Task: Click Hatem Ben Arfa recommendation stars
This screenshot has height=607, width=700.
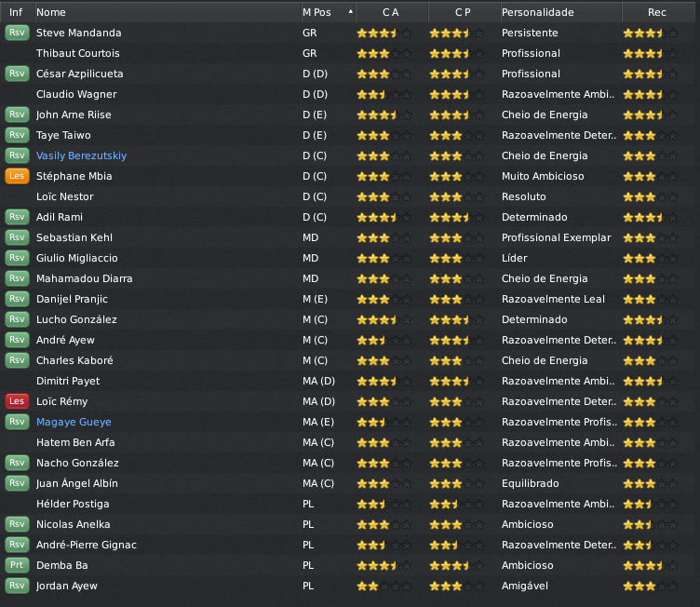Action: coord(650,442)
